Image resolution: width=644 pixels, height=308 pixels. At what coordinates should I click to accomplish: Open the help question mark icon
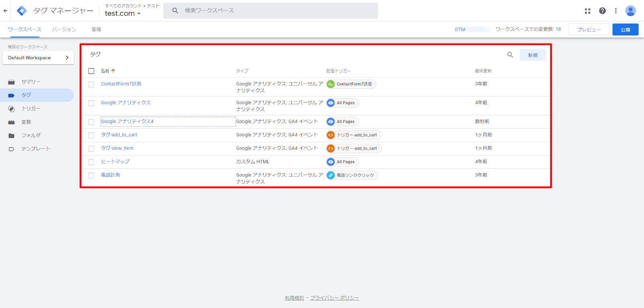click(602, 11)
